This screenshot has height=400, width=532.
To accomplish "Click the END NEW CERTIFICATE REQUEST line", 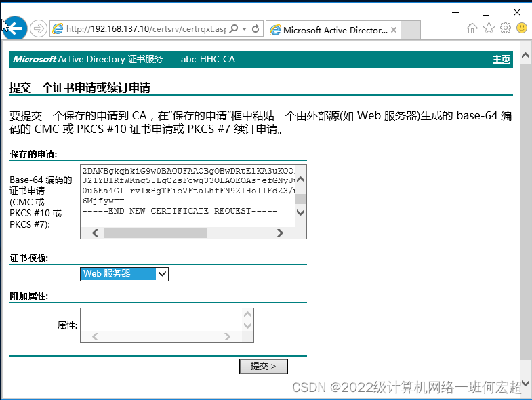I will coord(180,212).
